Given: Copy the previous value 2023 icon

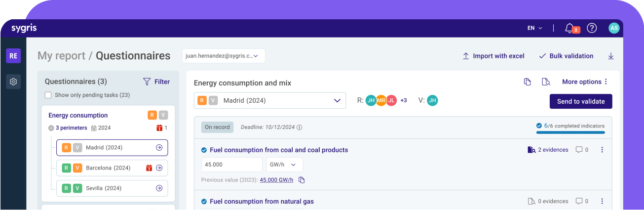Looking at the screenshot, I should coord(302,180).
